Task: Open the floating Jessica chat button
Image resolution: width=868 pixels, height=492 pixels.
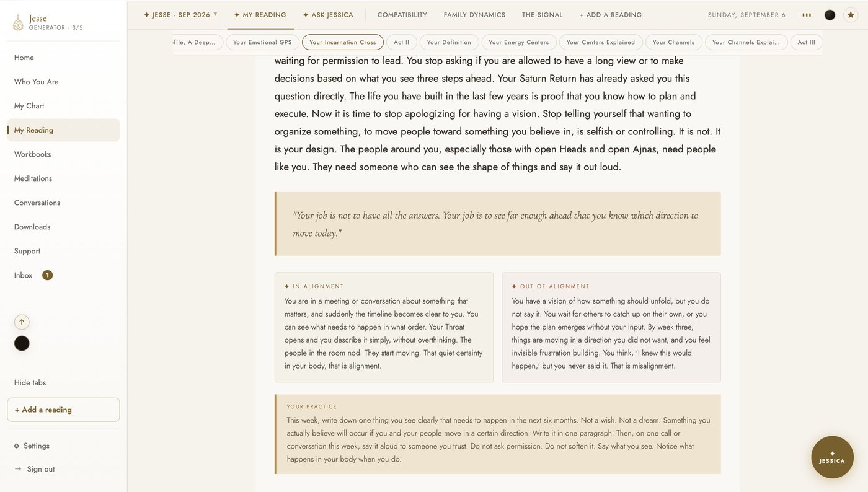Action: click(x=832, y=457)
